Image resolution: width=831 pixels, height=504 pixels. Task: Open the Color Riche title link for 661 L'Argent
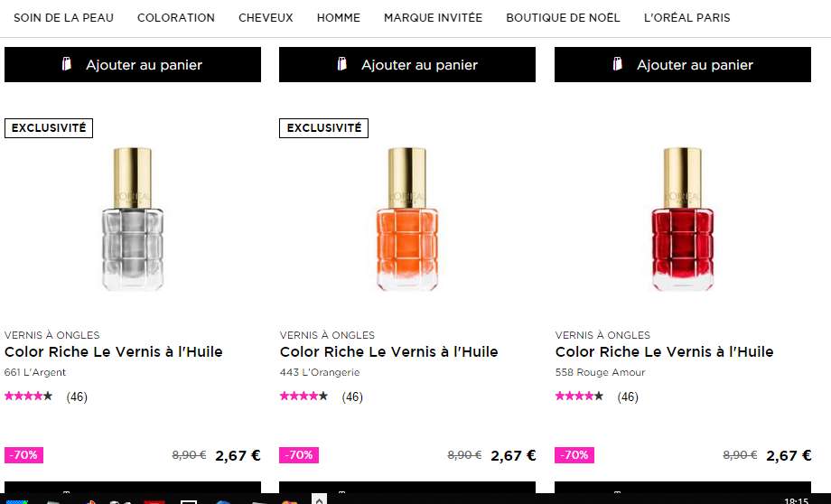tap(114, 352)
